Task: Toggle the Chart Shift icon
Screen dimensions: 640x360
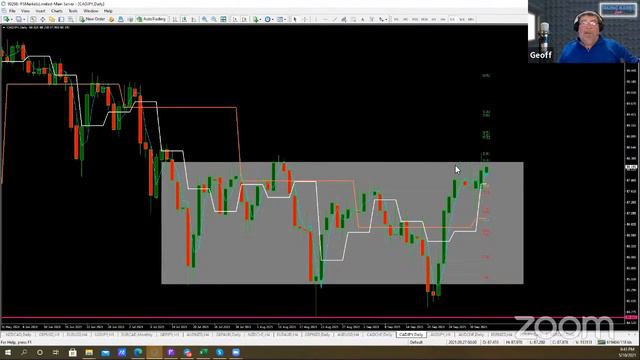Action: coord(244,19)
